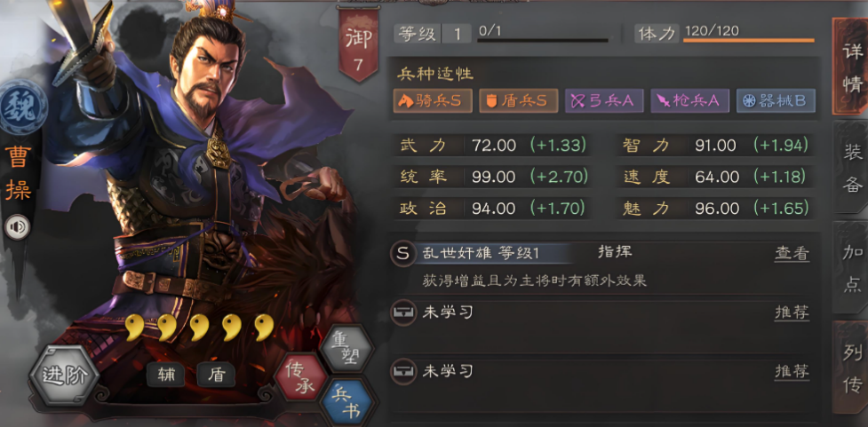Switch to the 详情 tab

(x=850, y=66)
